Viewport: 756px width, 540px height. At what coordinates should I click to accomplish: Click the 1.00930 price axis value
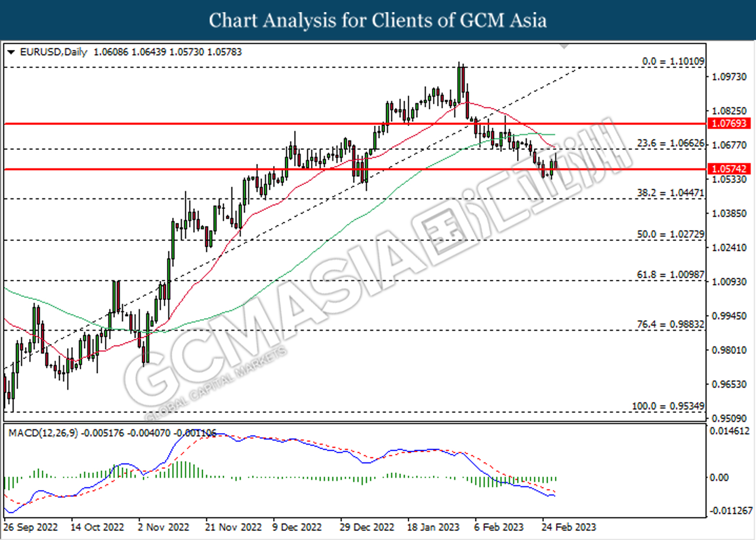(x=729, y=281)
